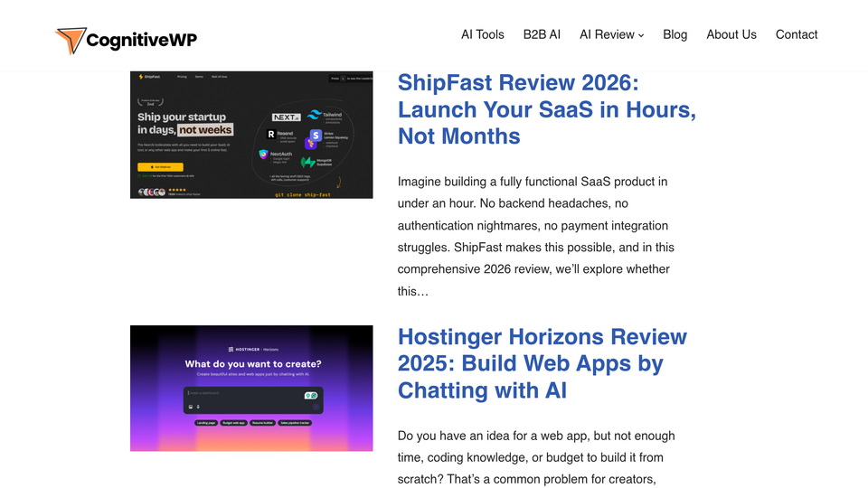Open the Hostinger Horizons Review 2025 title
The height and width of the screenshot is (488, 868).
tap(542, 363)
